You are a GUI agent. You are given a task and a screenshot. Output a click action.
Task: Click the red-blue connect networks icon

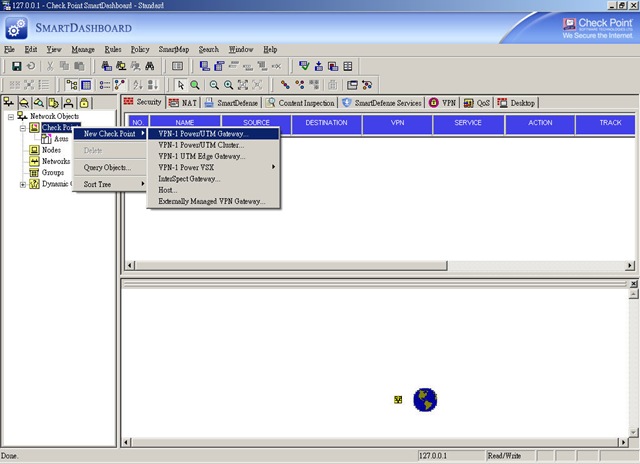pos(285,85)
